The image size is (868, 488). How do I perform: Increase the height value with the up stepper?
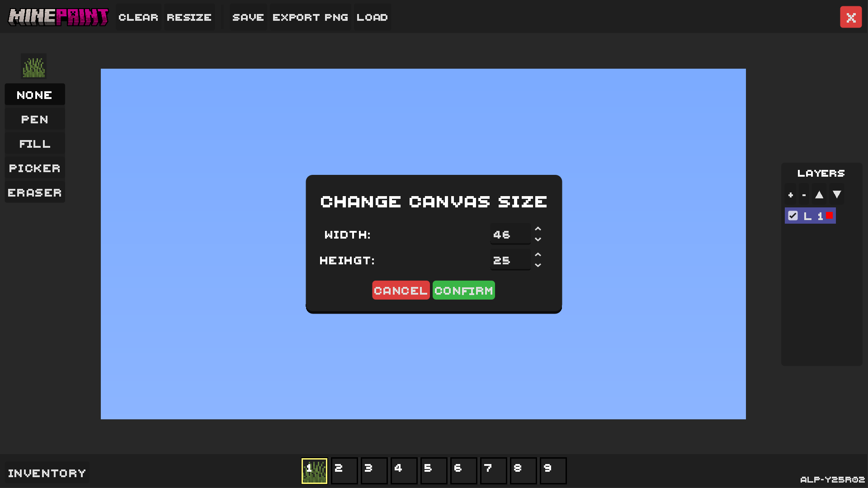coord(538,254)
